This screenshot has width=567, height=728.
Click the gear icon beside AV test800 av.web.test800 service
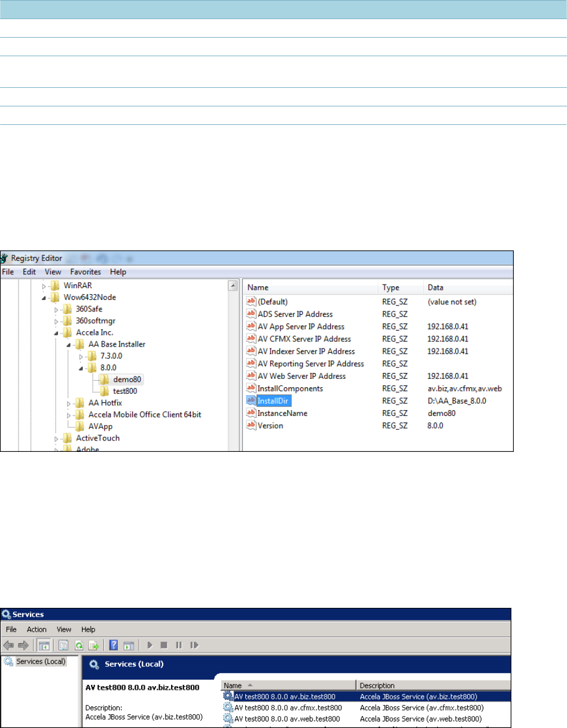point(228,718)
